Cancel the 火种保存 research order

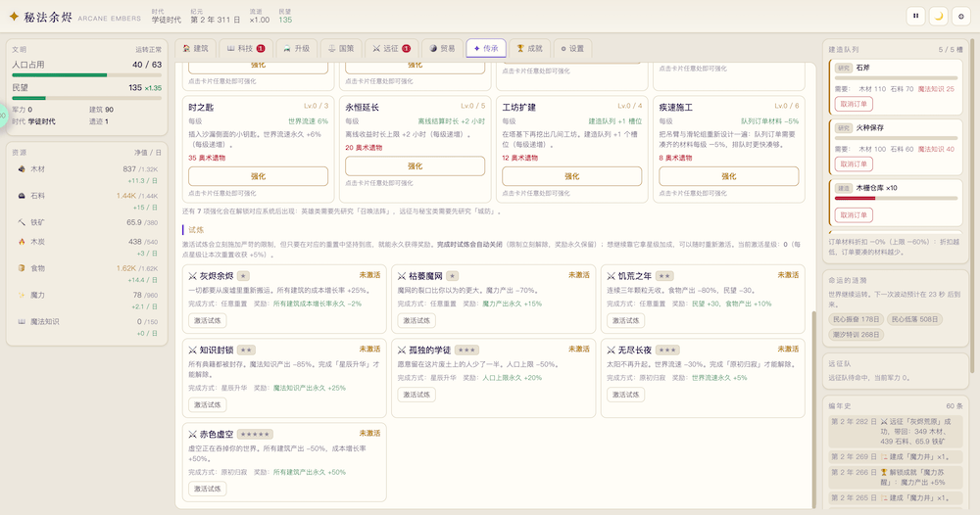click(x=854, y=164)
